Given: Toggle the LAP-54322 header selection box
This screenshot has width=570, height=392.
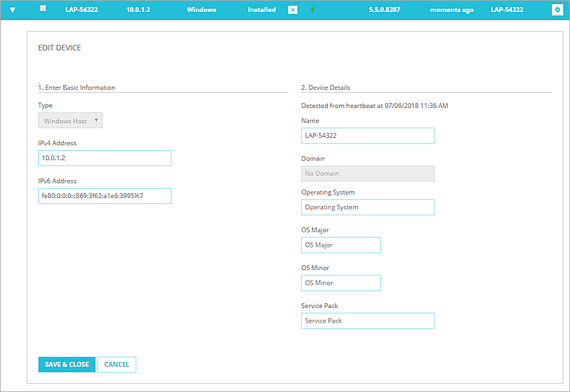Looking at the screenshot, I should click(x=41, y=8).
